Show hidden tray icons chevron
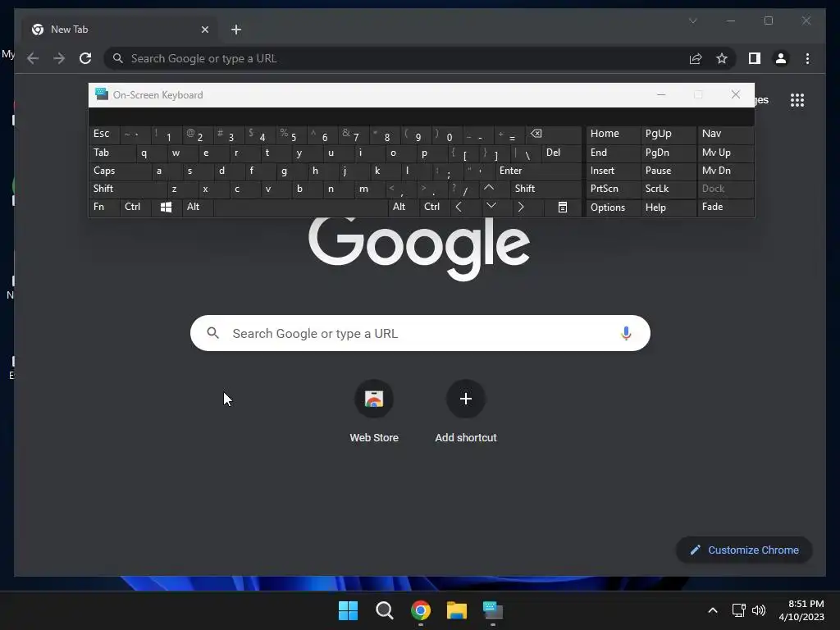Screen dimensions: 840x630 (713, 610)
